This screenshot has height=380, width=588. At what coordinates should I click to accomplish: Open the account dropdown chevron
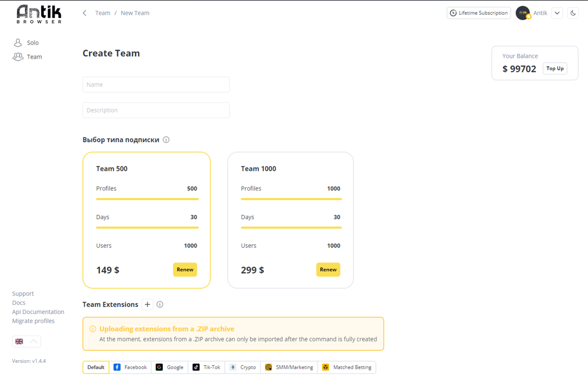pos(557,13)
